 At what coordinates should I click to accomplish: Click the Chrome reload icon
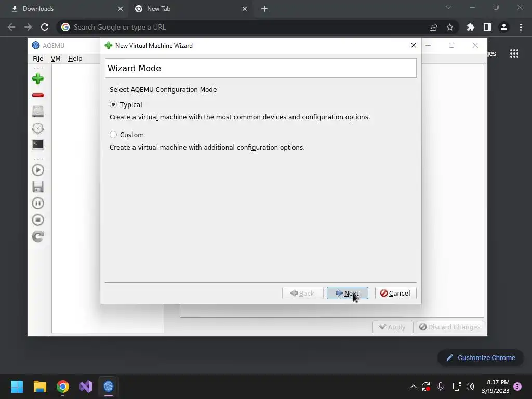click(x=45, y=27)
